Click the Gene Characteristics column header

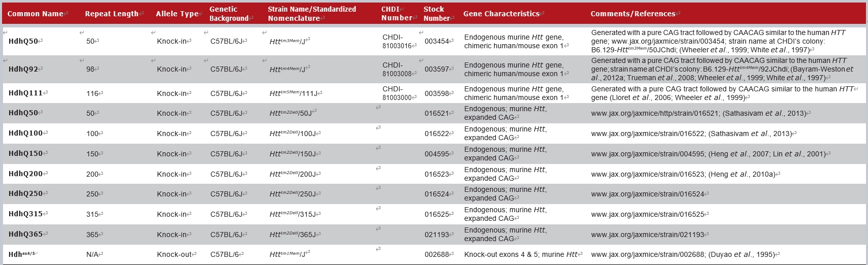[501, 14]
